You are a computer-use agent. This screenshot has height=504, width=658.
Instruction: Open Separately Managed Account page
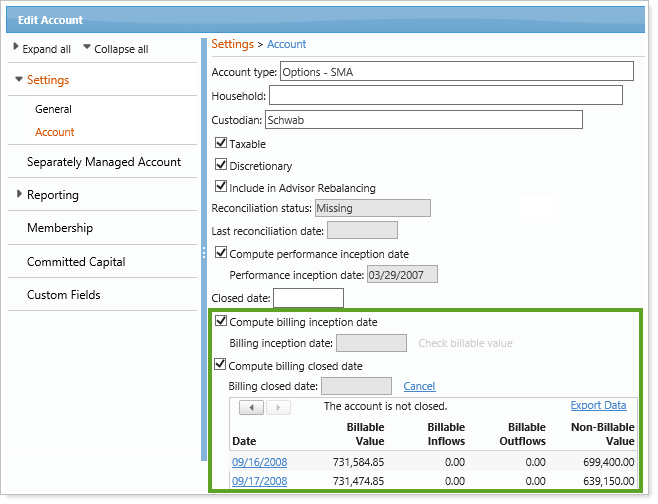[x=104, y=162]
